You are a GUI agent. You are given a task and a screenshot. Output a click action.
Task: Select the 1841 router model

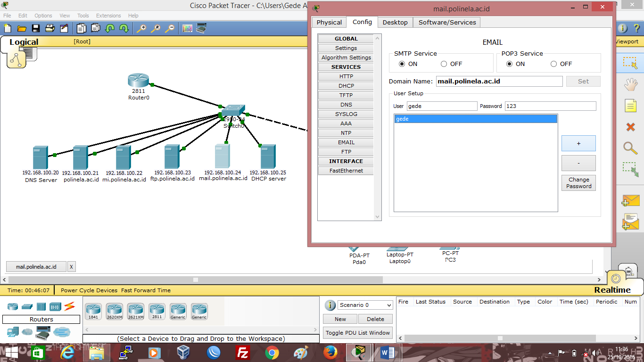93,311
